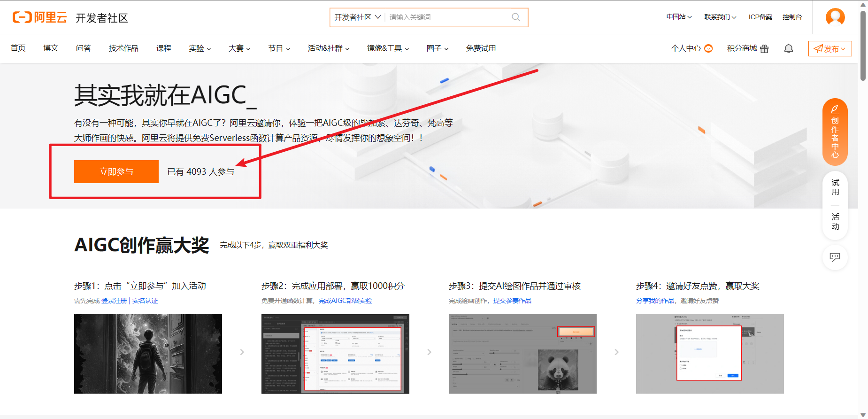The image size is (868, 419).
Task: Click the 积分商城 gift icon
Action: click(x=764, y=48)
